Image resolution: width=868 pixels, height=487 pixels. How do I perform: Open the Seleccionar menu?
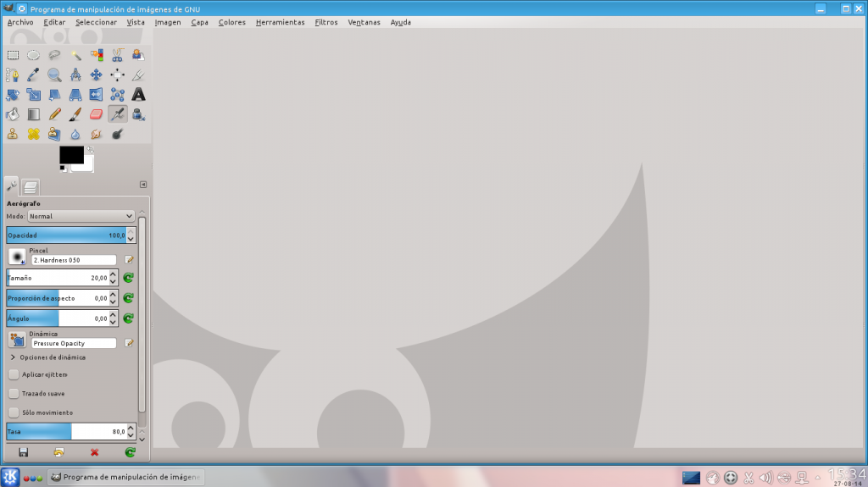(97, 22)
